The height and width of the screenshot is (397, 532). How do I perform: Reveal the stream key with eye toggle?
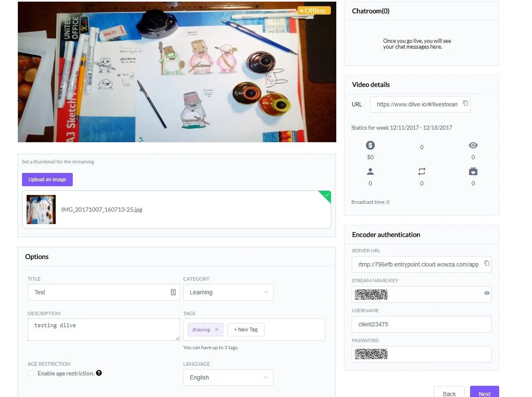coord(487,293)
